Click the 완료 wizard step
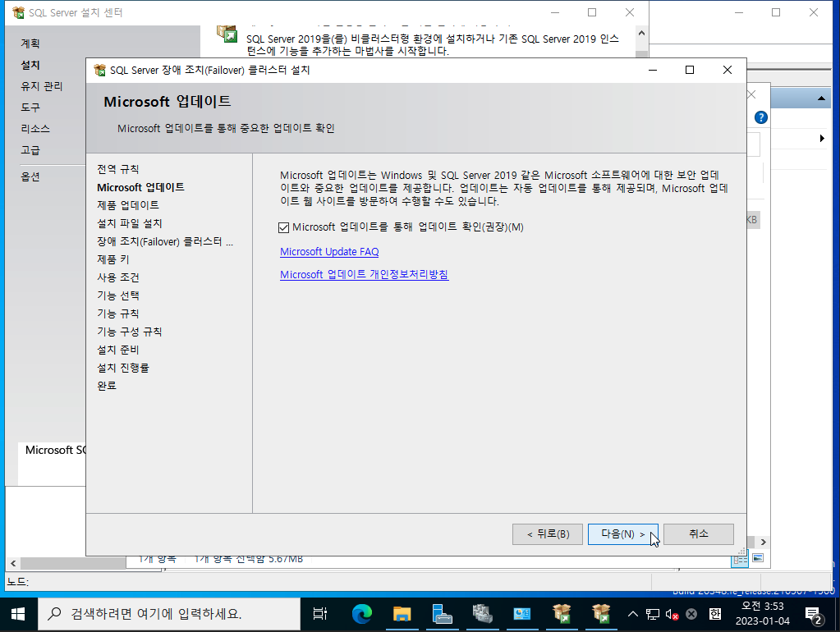 [x=107, y=386]
